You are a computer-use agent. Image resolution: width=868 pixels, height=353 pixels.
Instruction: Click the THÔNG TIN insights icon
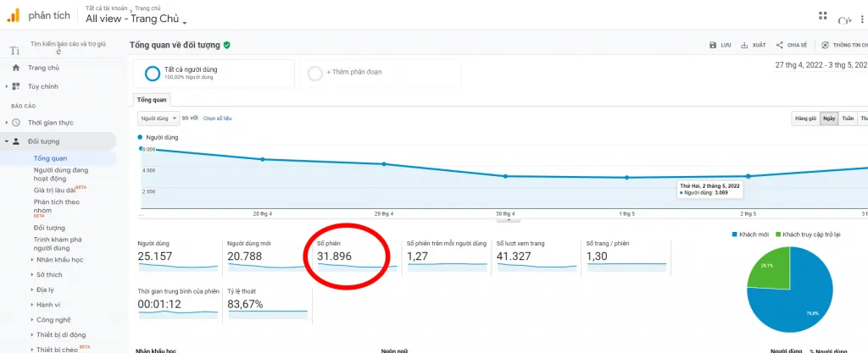826,46
